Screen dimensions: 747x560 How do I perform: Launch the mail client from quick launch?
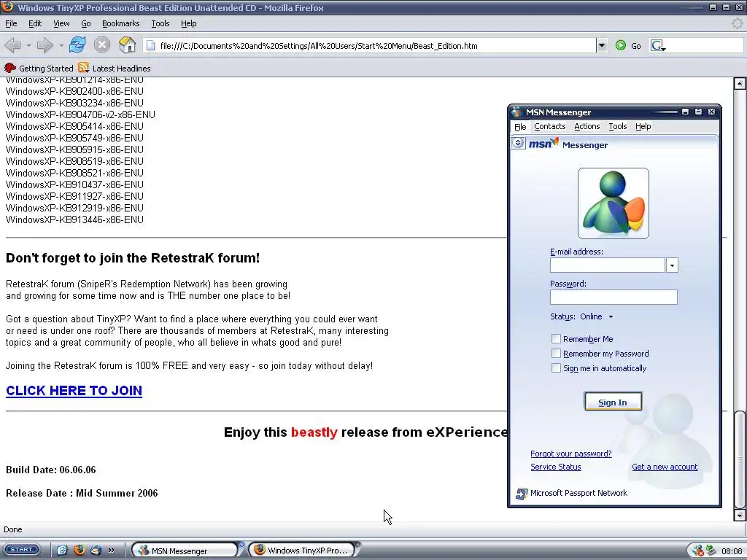[96, 551]
